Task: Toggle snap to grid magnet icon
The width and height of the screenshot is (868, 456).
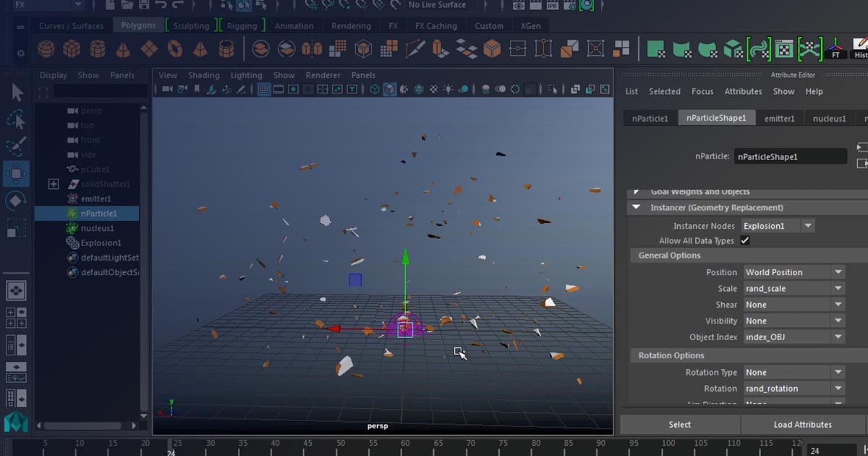Action: tap(312, 5)
